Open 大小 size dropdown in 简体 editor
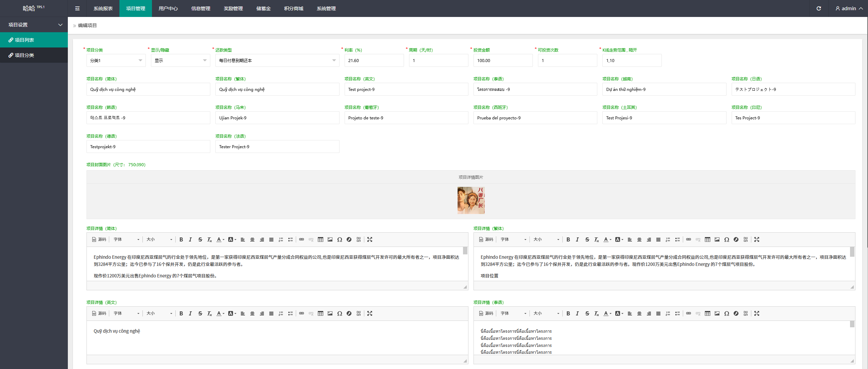 click(159, 239)
